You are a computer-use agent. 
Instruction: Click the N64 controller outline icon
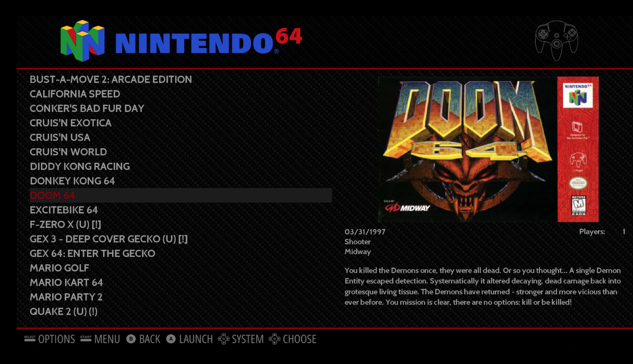[x=556, y=41]
